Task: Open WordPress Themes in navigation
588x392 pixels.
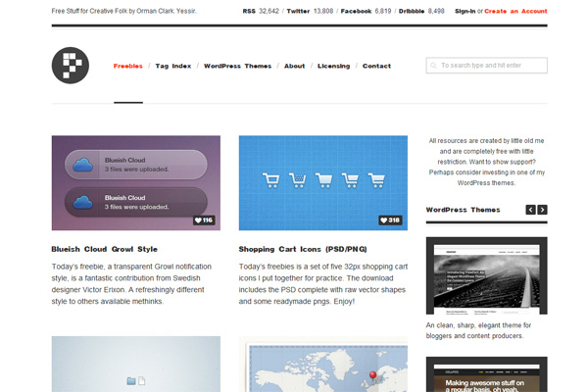Action: pos(237,66)
